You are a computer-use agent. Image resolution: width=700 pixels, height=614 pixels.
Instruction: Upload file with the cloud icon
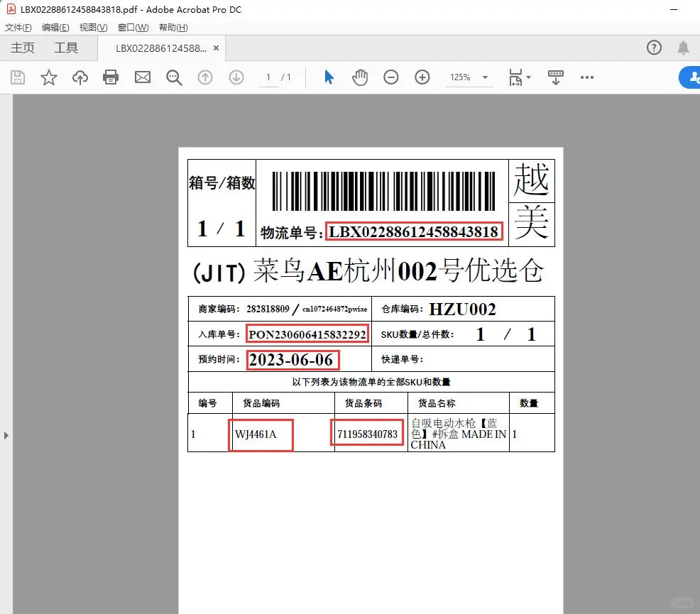coord(80,77)
